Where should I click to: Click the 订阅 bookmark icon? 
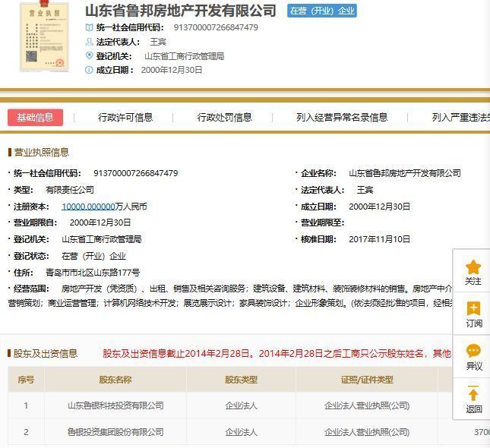point(473,309)
